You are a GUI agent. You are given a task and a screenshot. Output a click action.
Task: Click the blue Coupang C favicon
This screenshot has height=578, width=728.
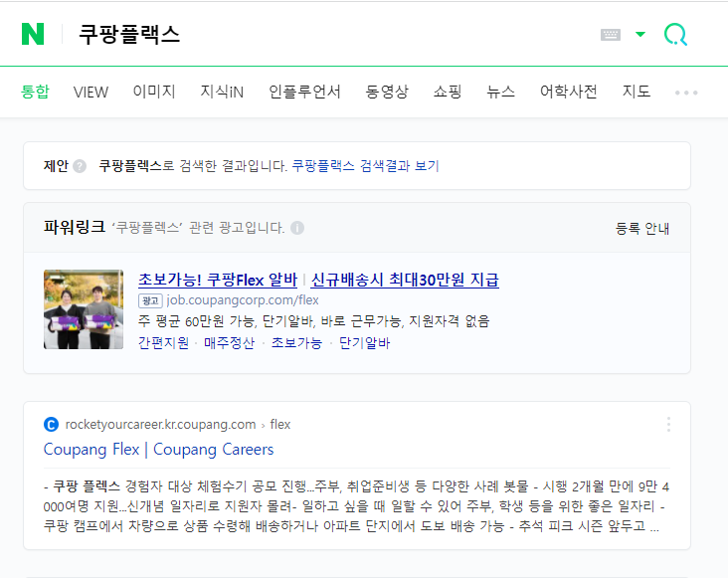point(51,425)
